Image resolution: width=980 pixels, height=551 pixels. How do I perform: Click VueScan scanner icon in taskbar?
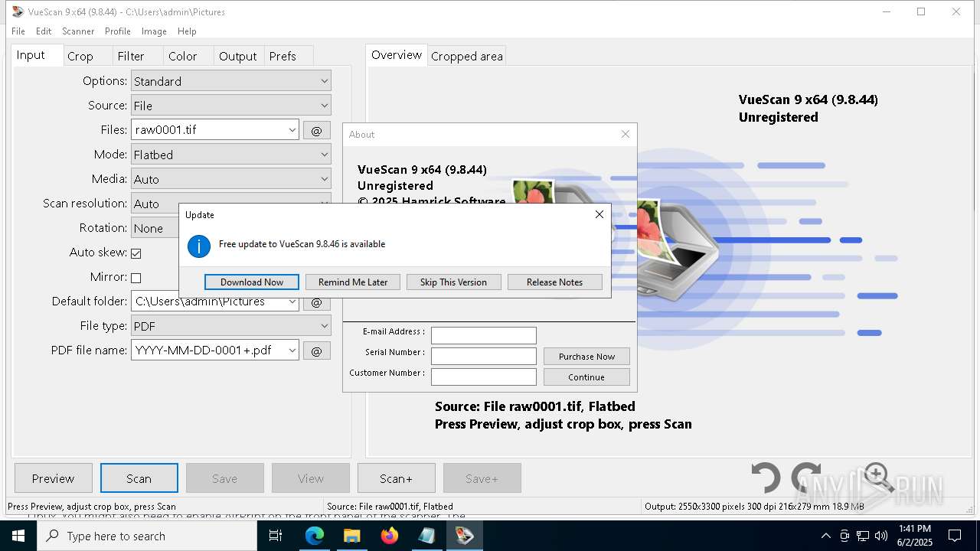(465, 536)
